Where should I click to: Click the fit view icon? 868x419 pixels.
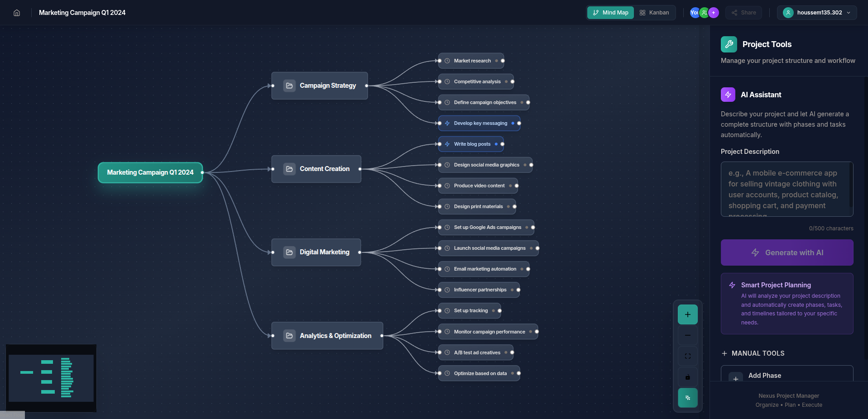687,356
